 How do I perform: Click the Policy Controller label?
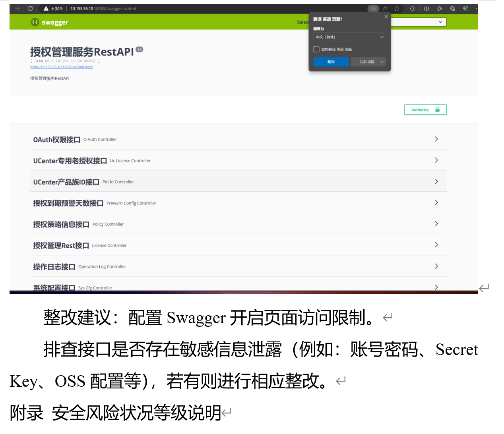click(x=108, y=224)
